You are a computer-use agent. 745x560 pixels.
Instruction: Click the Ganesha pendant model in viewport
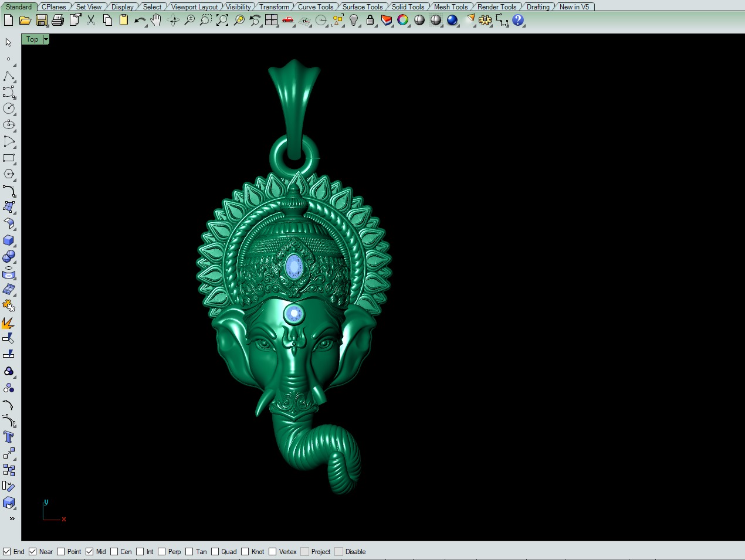(294, 276)
